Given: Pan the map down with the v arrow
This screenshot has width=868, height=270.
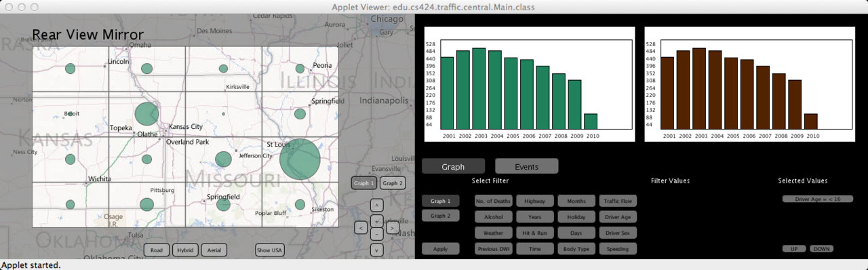Looking at the screenshot, I should pyautogui.click(x=378, y=249).
